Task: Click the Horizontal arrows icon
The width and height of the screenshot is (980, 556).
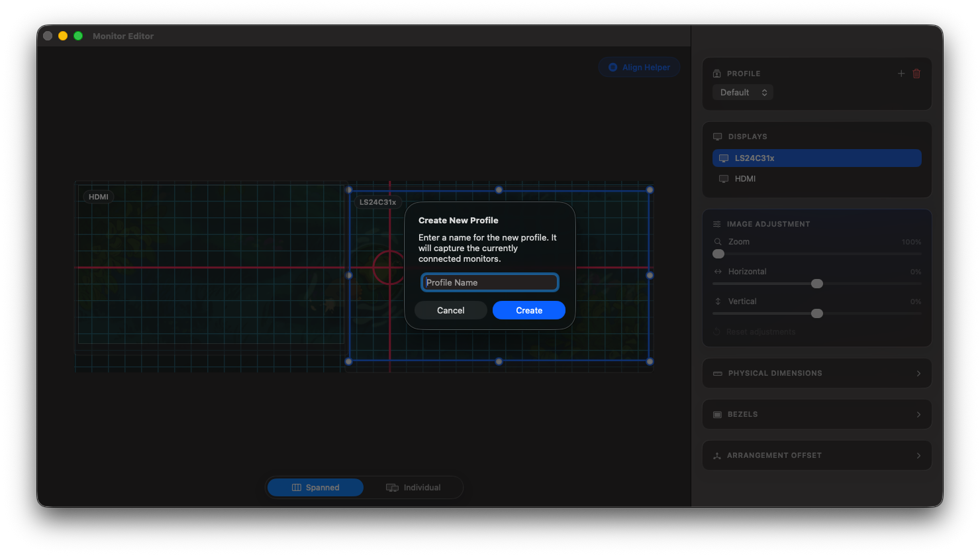Action: pos(718,272)
